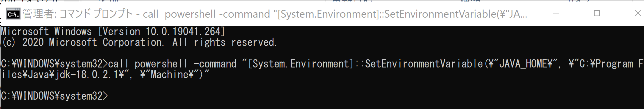Click the year 2020 in copyright line

pos(33,42)
